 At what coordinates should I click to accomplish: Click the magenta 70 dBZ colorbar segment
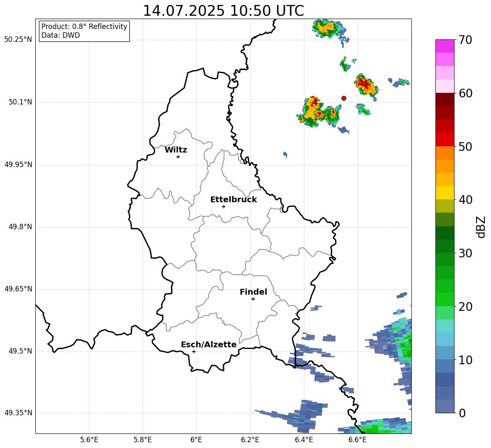coord(445,46)
